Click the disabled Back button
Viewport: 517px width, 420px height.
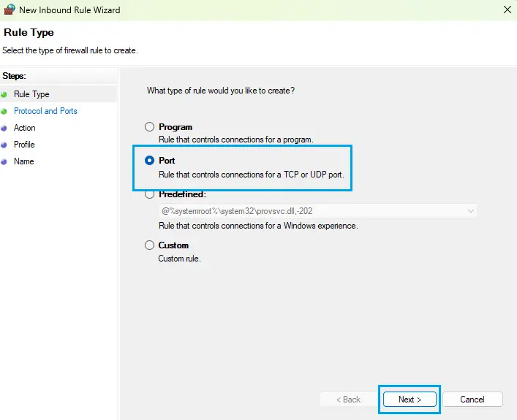click(x=348, y=400)
